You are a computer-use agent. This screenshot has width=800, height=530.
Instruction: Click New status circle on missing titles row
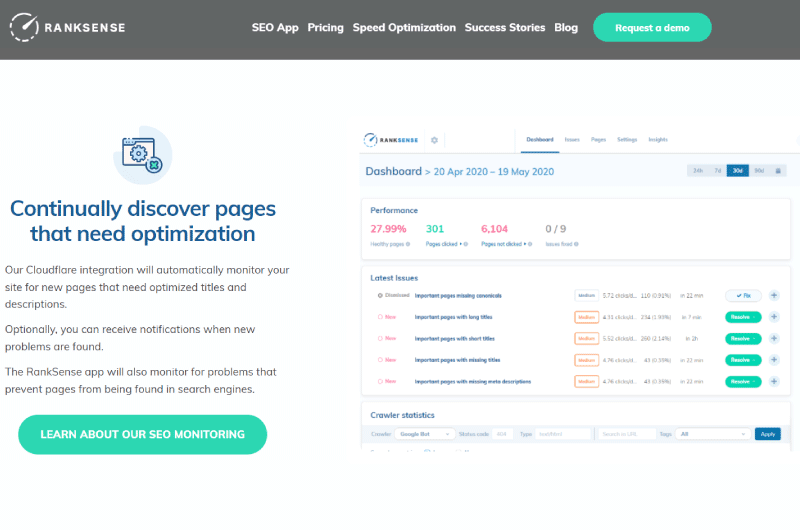pos(380,360)
